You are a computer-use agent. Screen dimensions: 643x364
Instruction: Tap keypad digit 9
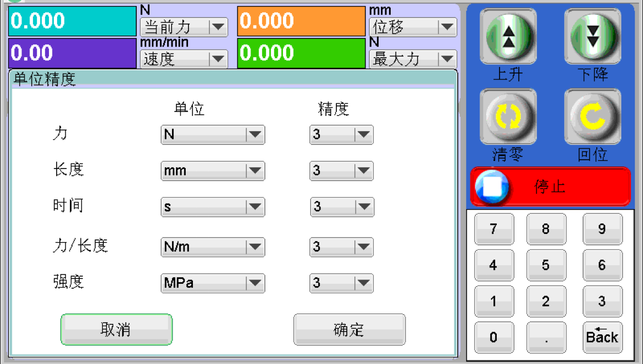click(x=602, y=229)
